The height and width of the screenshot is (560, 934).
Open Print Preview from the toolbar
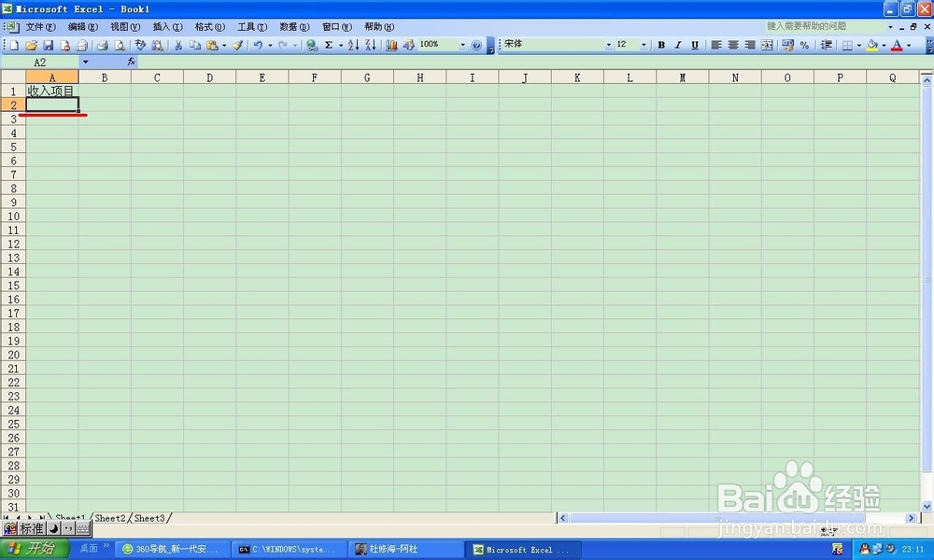pos(120,45)
